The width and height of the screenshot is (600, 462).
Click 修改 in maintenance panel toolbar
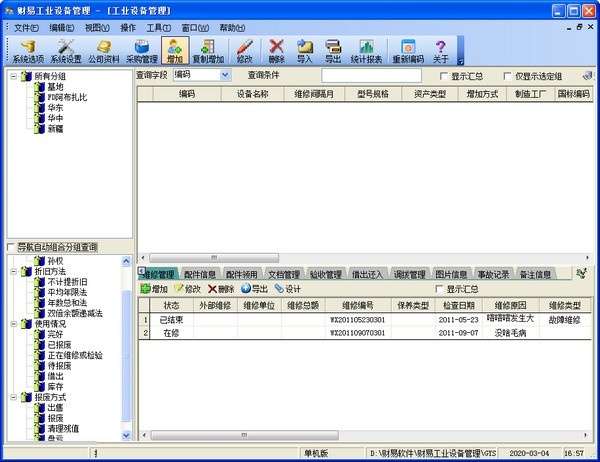[188, 289]
